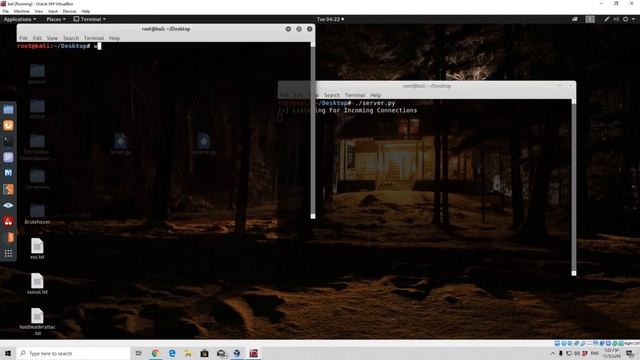Image resolution: width=640 pixels, height=360 pixels.
Task: Show all applications via the dock grid icon
Action: click(x=8, y=253)
